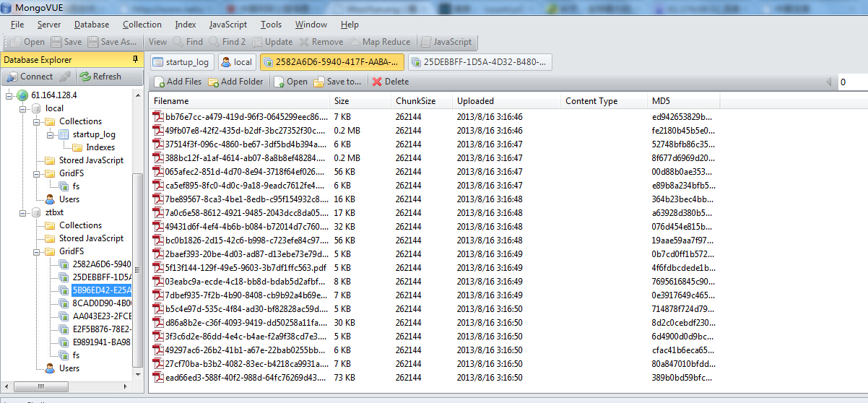Screen dimensions: 868x403
Task: Select the Users node under local
Action: [69, 199]
